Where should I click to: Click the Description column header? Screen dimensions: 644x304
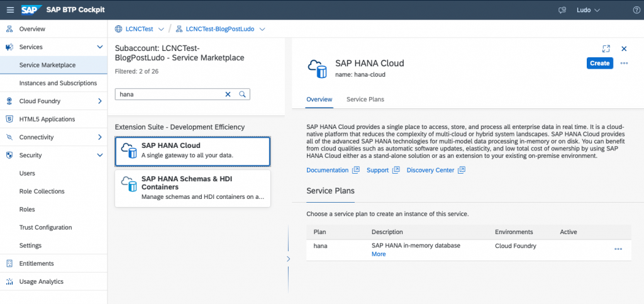[387, 232]
